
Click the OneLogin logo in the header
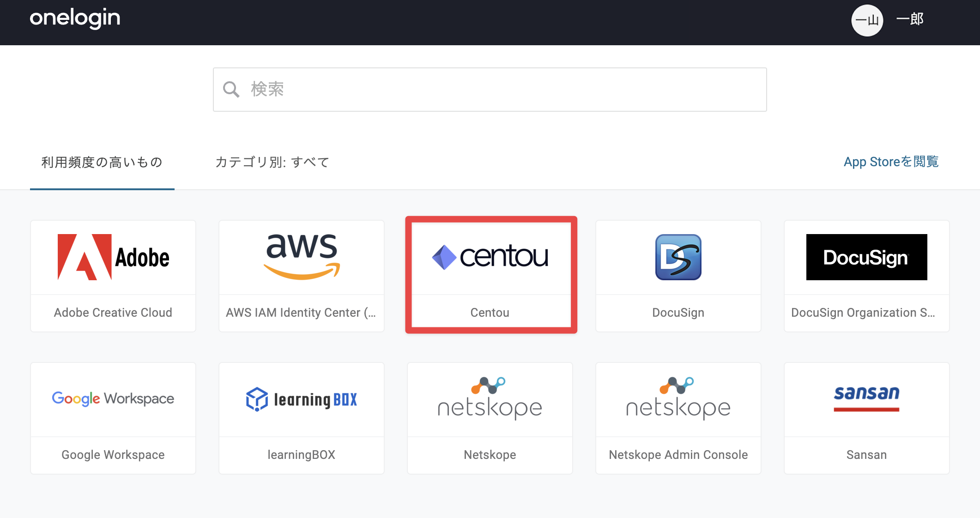coord(75,18)
